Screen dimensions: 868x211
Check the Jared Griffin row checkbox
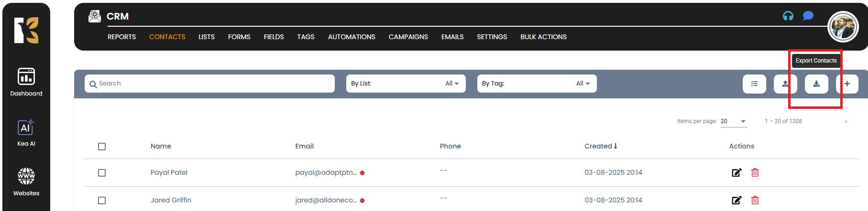point(102,200)
